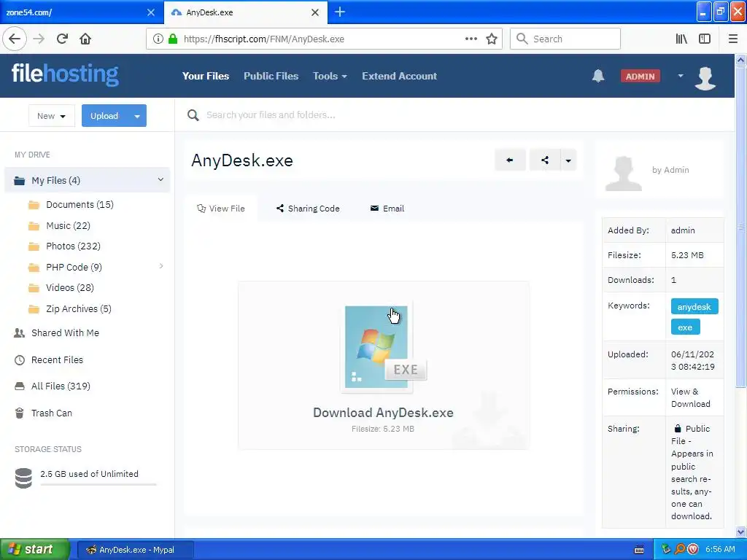Open a new browser tab
This screenshot has height=560, width=747.
pos(340,12)
